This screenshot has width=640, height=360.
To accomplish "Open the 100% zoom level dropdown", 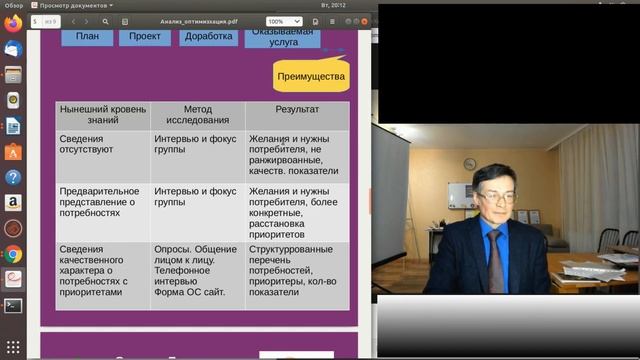I will [x=284, y=21].
